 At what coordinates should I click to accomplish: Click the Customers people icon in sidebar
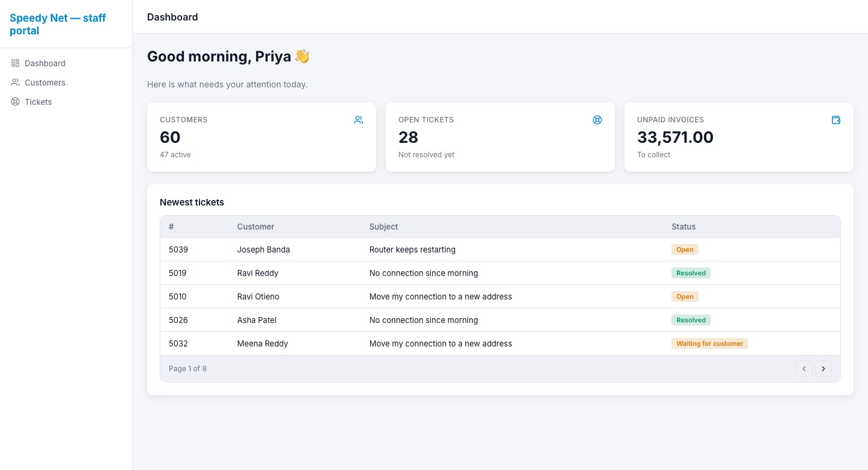16,83
